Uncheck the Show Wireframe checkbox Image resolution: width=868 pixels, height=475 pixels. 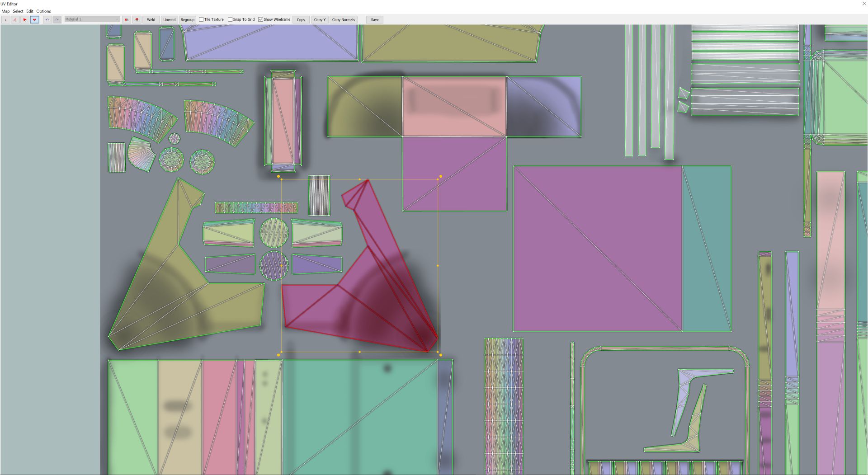[x=260, y=19]
